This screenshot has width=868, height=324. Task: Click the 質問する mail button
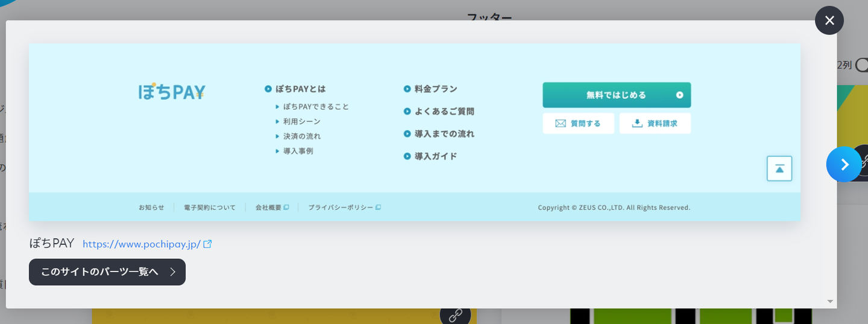point(578,123)
